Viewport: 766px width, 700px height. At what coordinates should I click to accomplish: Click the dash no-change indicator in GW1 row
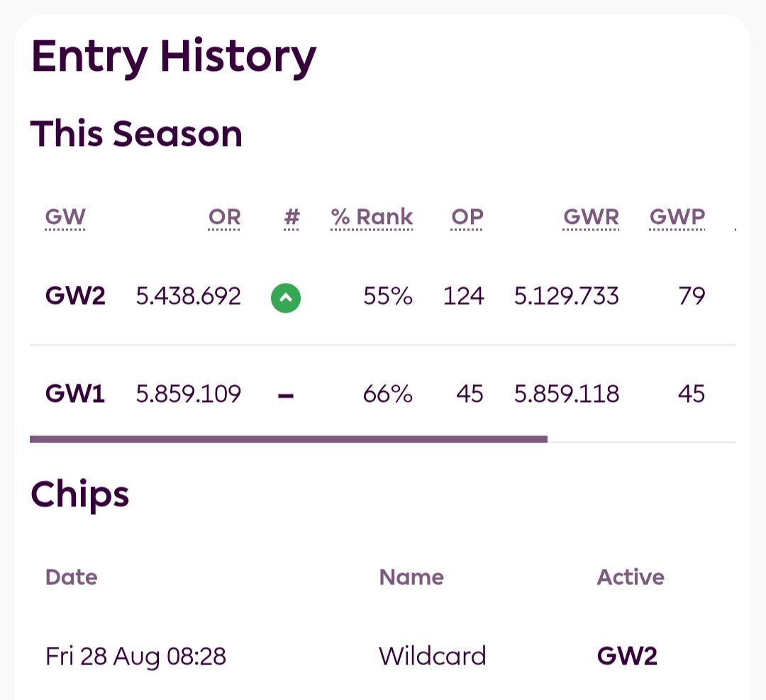(x=286, y=396)
